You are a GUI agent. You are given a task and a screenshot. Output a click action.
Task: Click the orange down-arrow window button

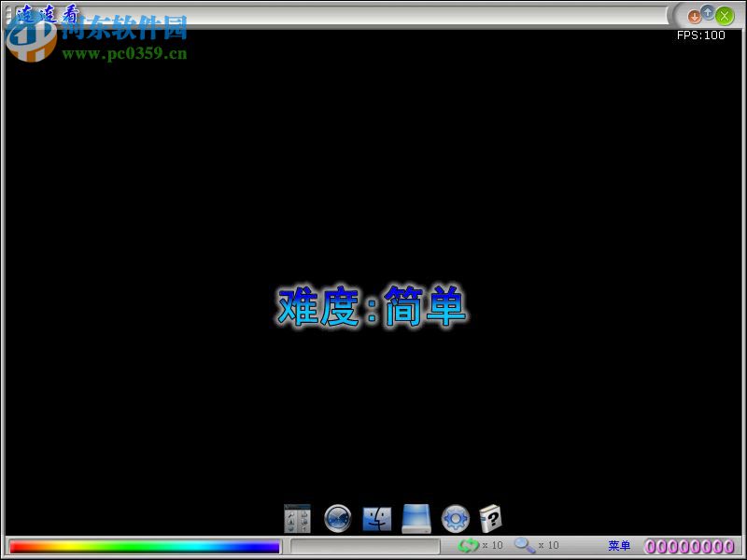coord(694,17)
